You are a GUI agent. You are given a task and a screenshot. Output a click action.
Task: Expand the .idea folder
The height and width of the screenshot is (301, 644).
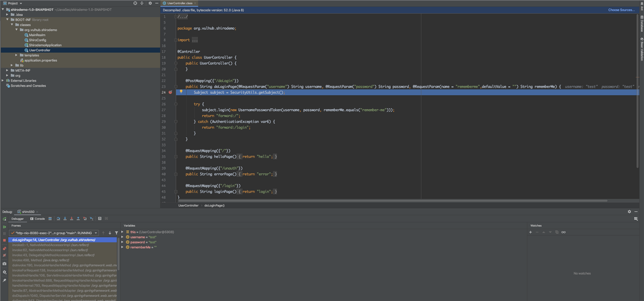point(7,15)
